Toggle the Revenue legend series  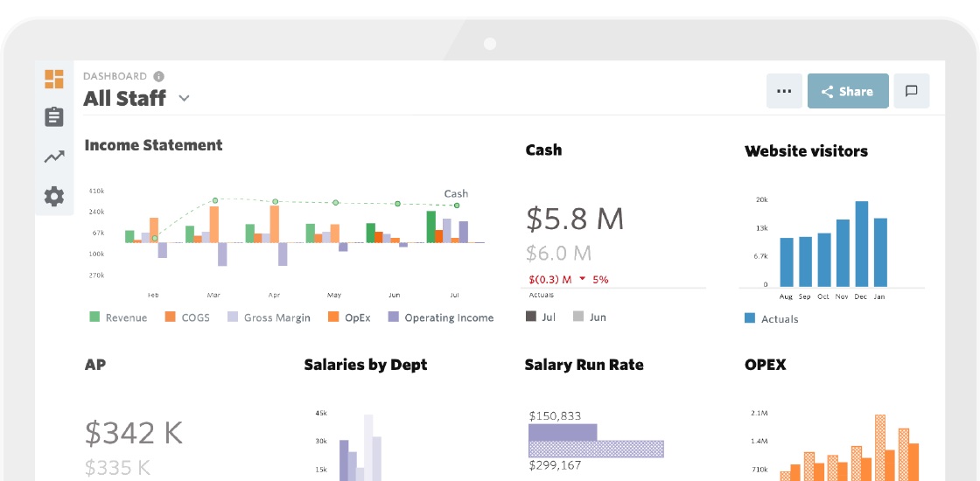118,317
